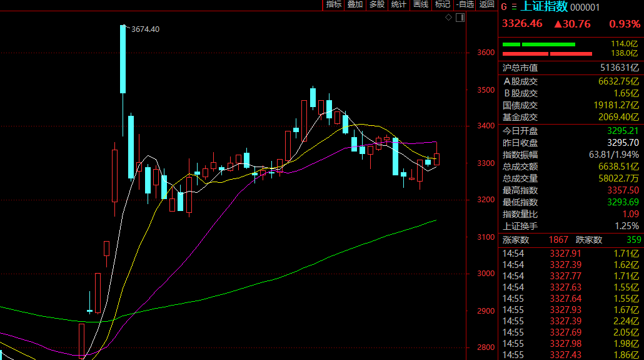Activate the 画线 line drawing tool

[420, 4]
